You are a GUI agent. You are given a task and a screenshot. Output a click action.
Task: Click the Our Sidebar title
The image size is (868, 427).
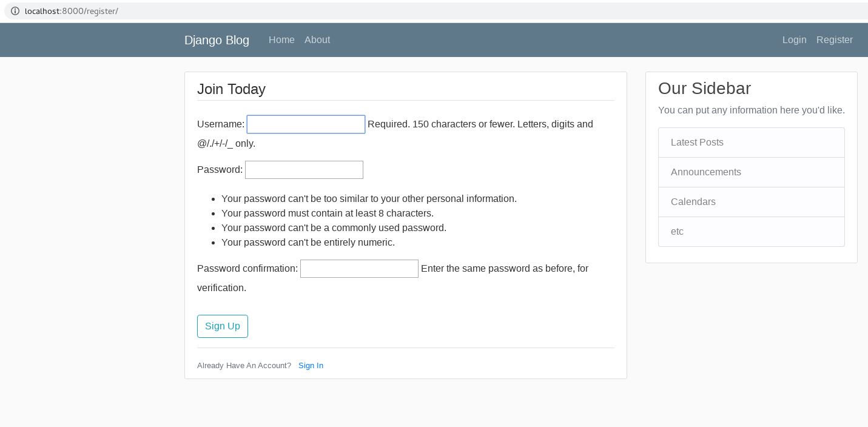704,89
